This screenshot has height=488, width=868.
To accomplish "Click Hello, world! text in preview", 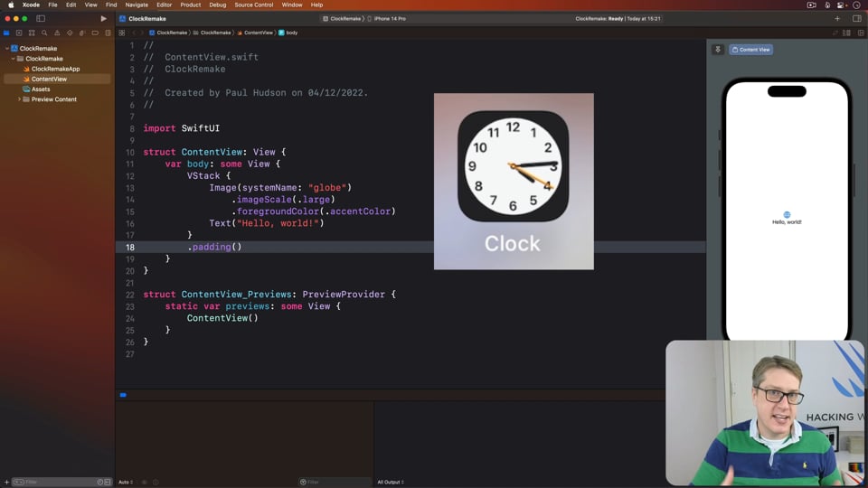I will point(787,222).
